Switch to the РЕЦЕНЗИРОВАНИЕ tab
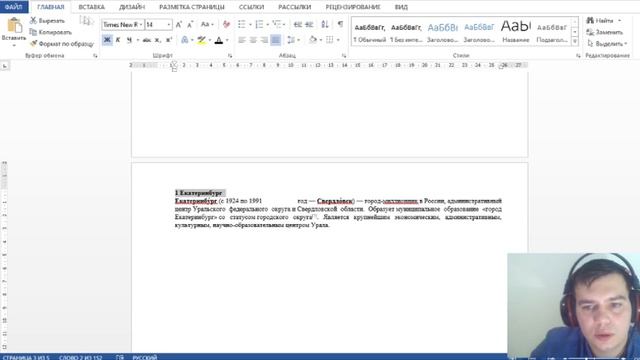 353,7
